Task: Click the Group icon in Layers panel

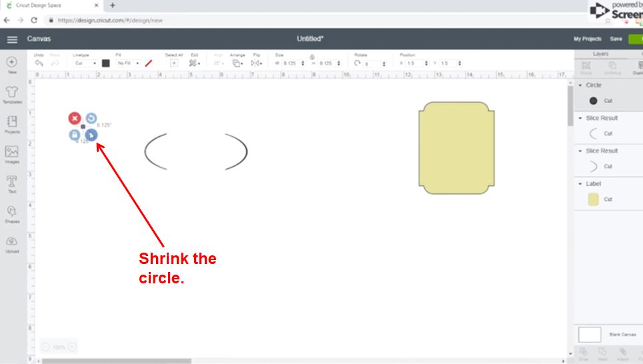Action: [x=586, y=68]
